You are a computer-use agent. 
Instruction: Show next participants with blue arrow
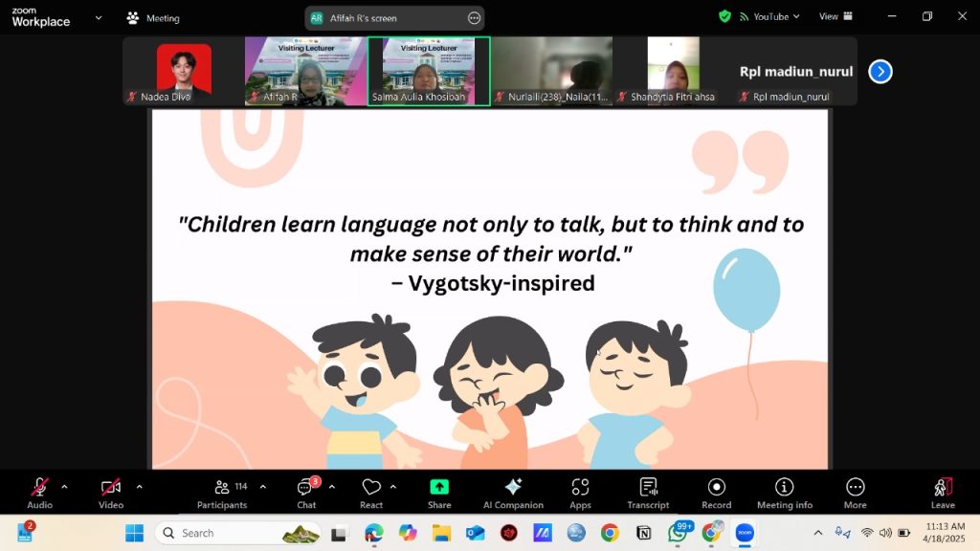click(x=880, y=72)
